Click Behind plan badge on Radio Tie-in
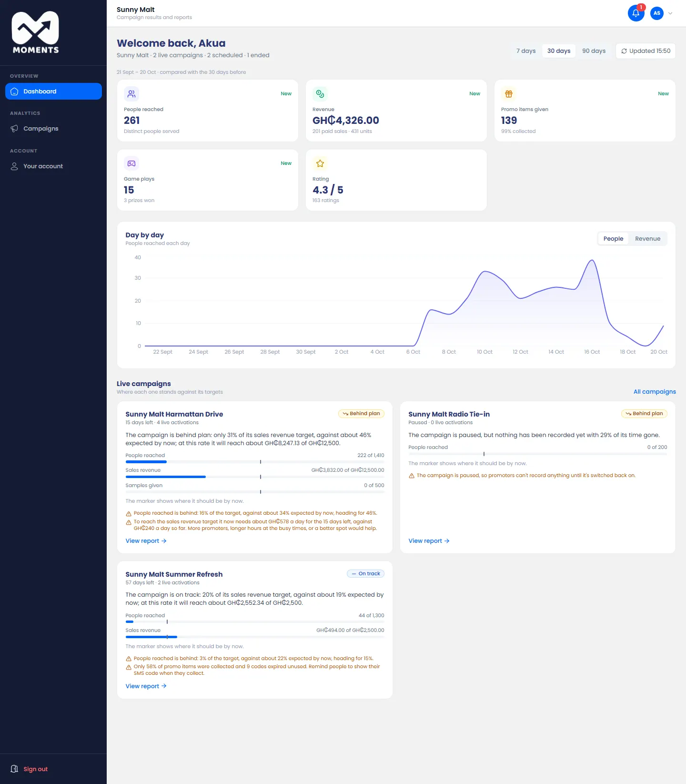 click(x=644, y=414)
